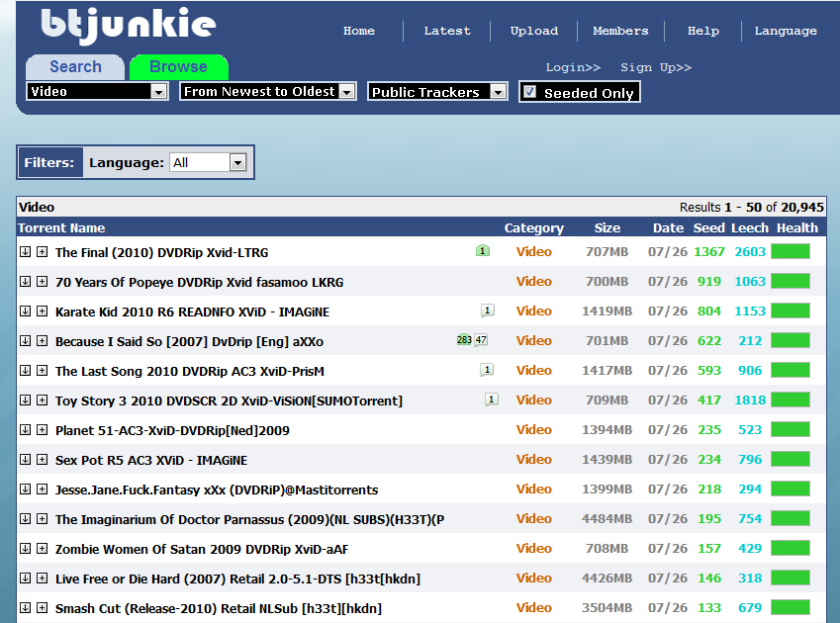Click the Login>> link
Image resolution: width=840 pixels, height=623 pixels.
pyautogui.click(x=573, y=67)
